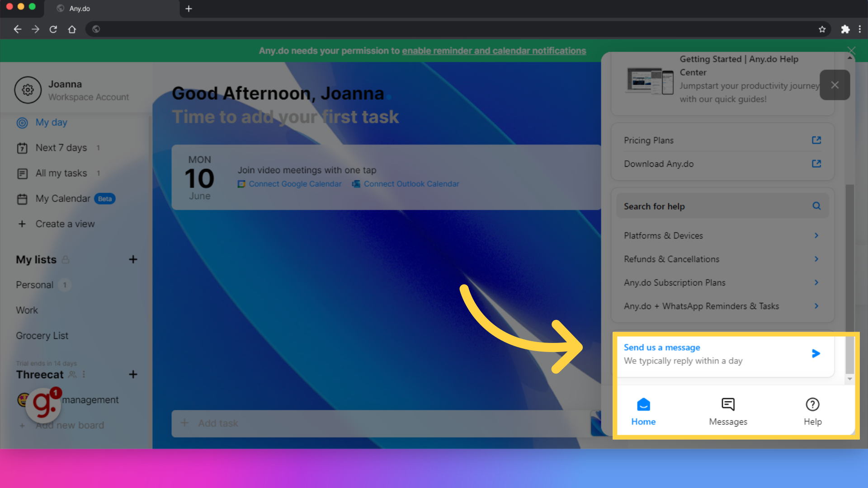
Task: Reload the page
Action: [x=53, y=29]
